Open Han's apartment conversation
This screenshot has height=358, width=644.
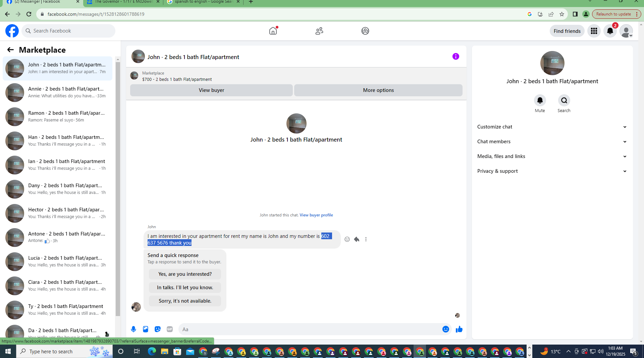tap(57, 141)
